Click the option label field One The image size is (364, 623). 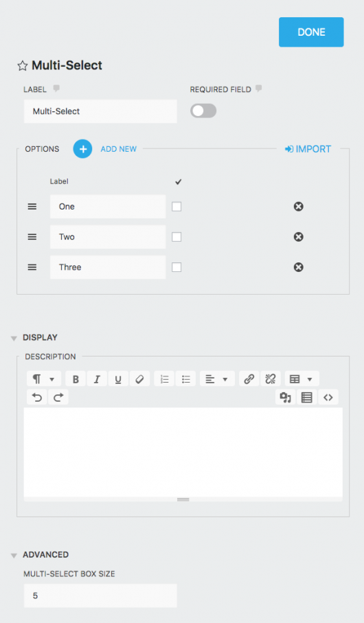(x=108, y=207)
